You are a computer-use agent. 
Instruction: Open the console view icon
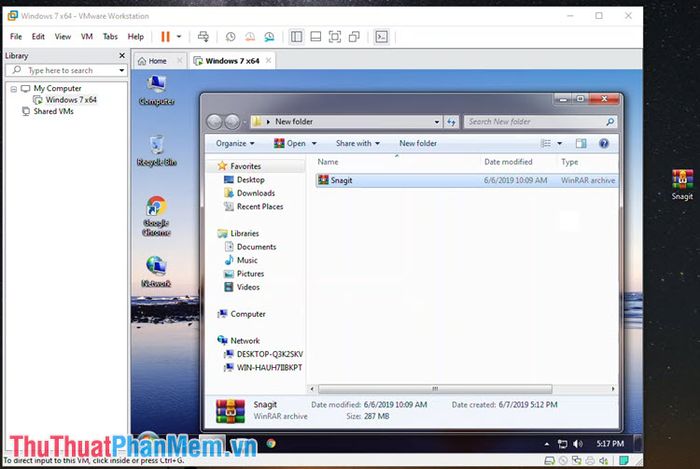click(x=381, y=37)
